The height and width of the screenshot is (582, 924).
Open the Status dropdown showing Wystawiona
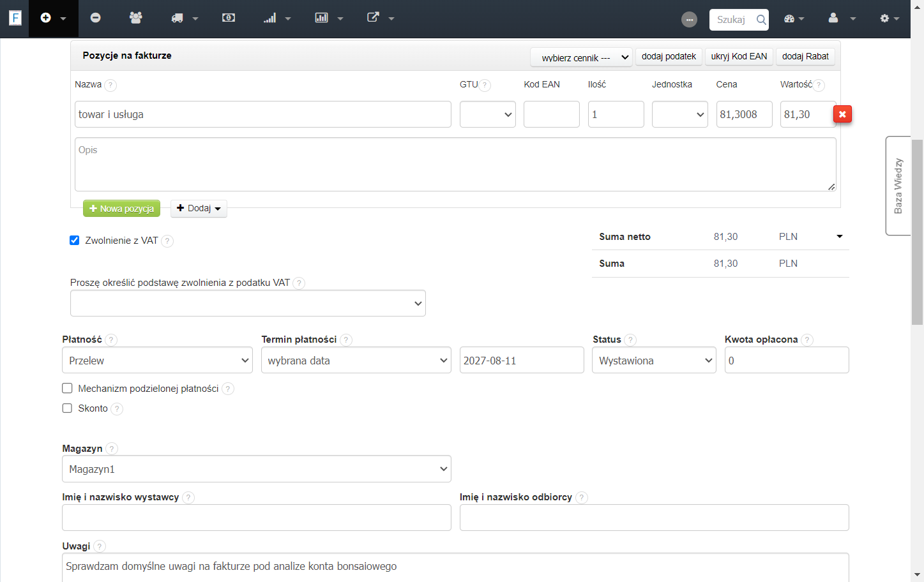(x=654, y=361)
